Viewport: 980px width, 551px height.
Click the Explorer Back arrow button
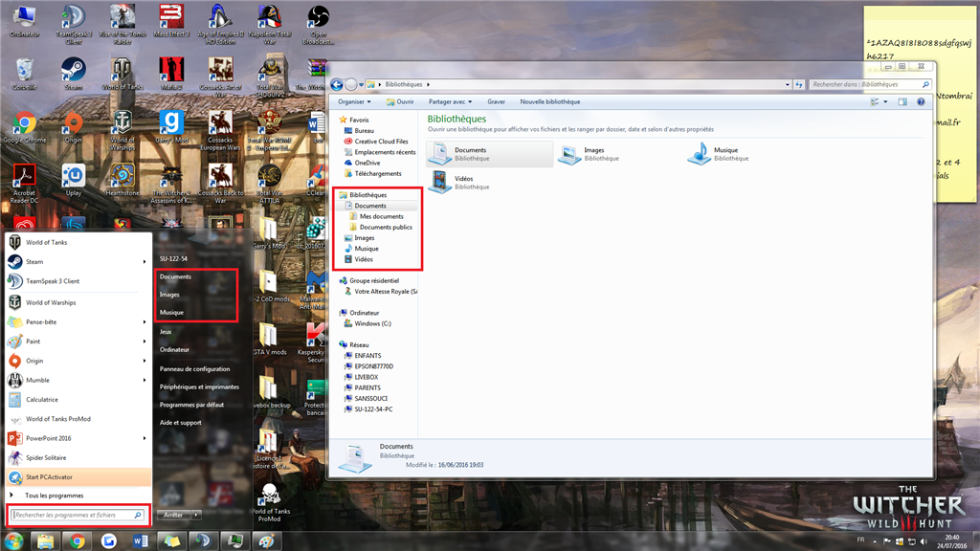[x=336, y=84]
